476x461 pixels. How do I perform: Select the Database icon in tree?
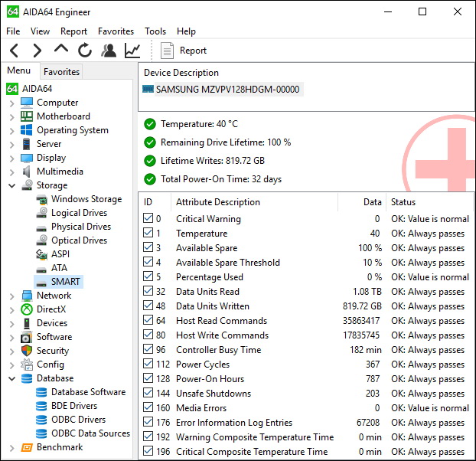[x=27, y=378]
